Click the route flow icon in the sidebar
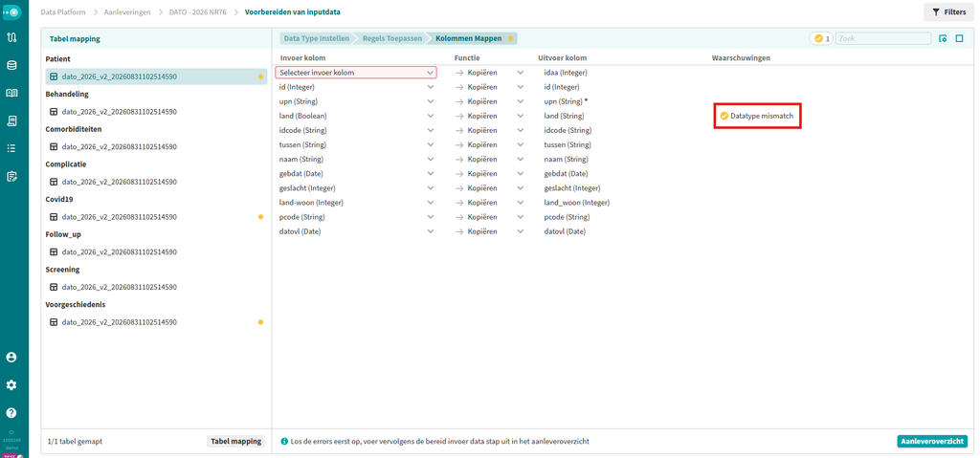The height and width of the screenshot is (458, 980). [x=11, y=37]
